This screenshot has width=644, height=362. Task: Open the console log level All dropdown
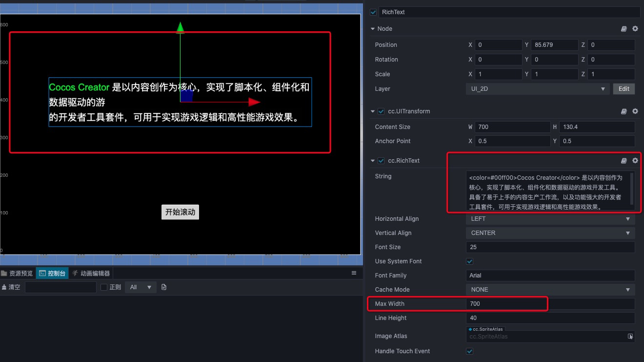click(x=141, y=287)
